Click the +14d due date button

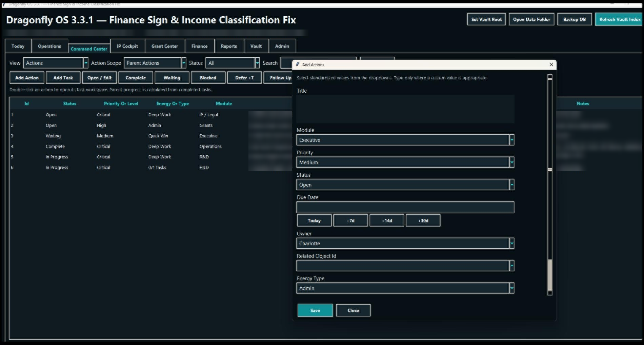pos(387,221)
